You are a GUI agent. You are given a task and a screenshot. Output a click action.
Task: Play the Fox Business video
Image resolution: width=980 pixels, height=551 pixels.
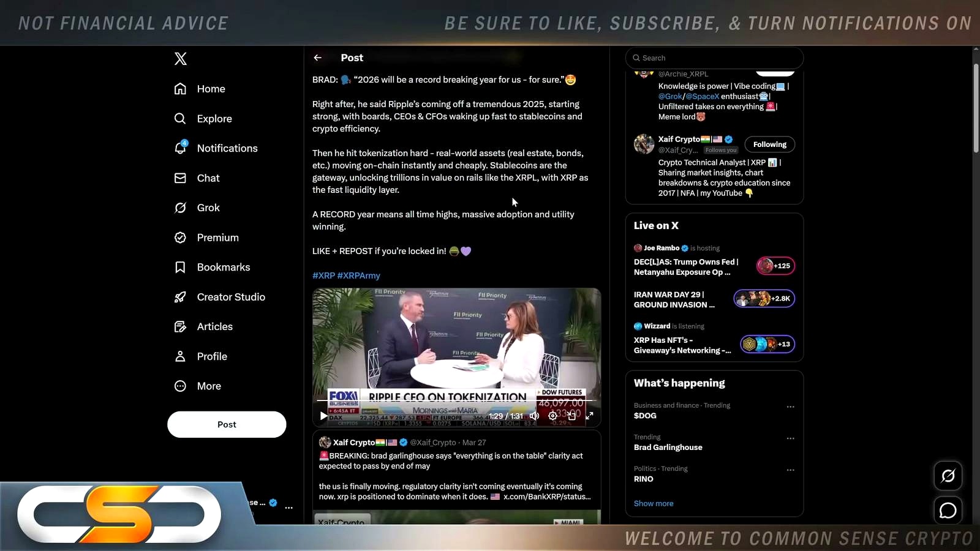tap(323, 416)
